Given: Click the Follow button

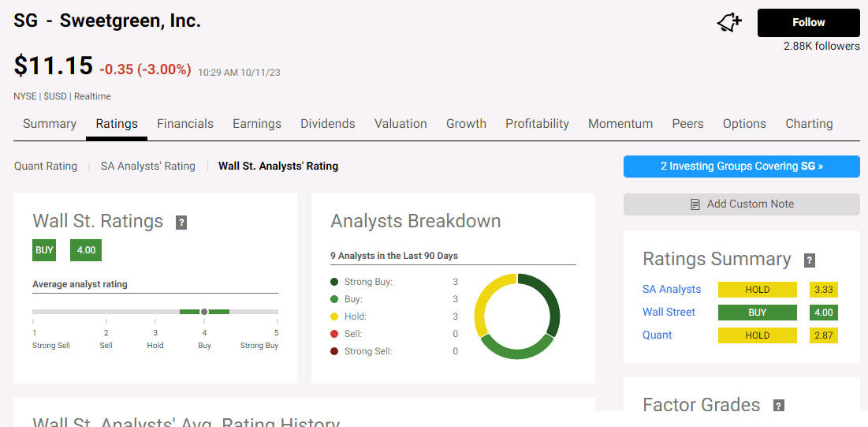Looking at the screenshot, I should (808, 23).
